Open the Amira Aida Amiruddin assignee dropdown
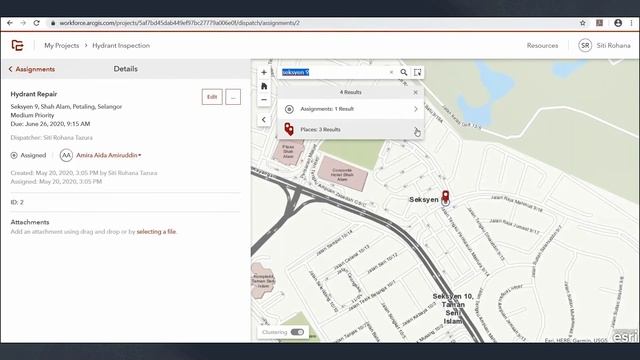The width and height of the screenshot is (640, 360). tap(109, 155)
